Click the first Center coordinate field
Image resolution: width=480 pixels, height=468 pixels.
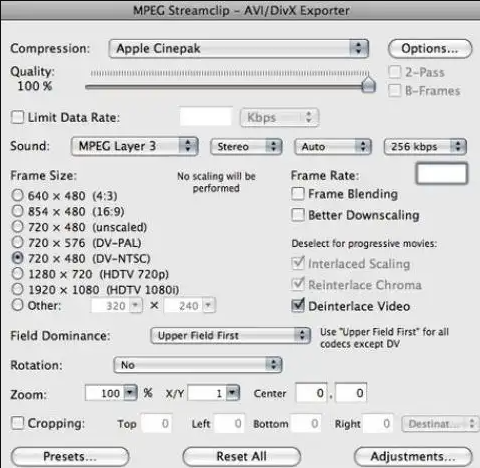pyautogui.click(x=312, y=393)
